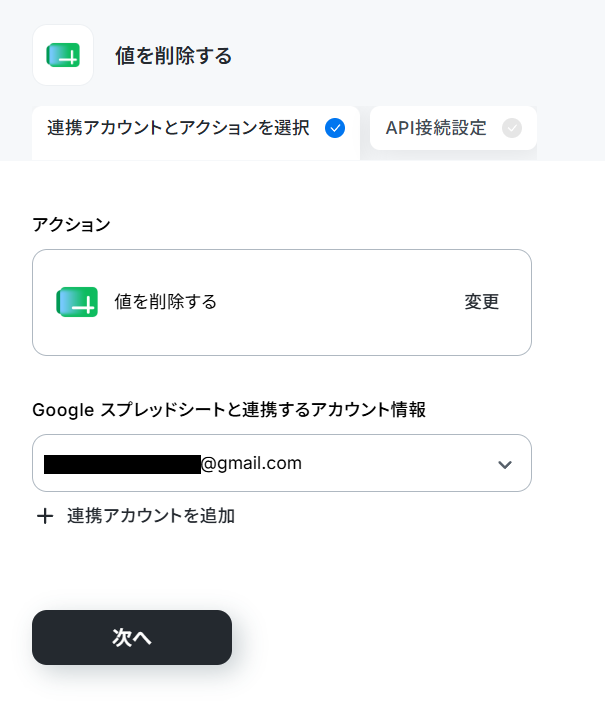
Task: Click the Google スプレッドシートと連携するアカウント情報 label
Action: tap(229, 410)
